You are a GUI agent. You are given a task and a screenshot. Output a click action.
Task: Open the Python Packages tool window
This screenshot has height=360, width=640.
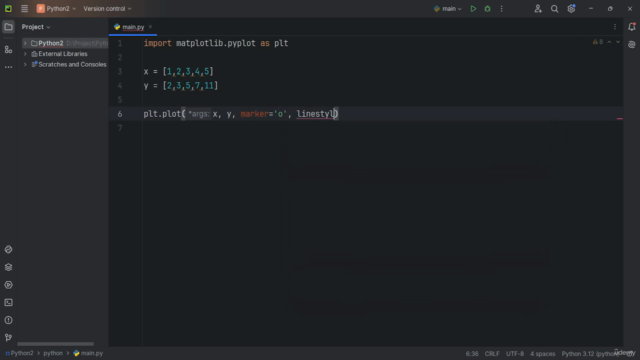coord(8,249)
